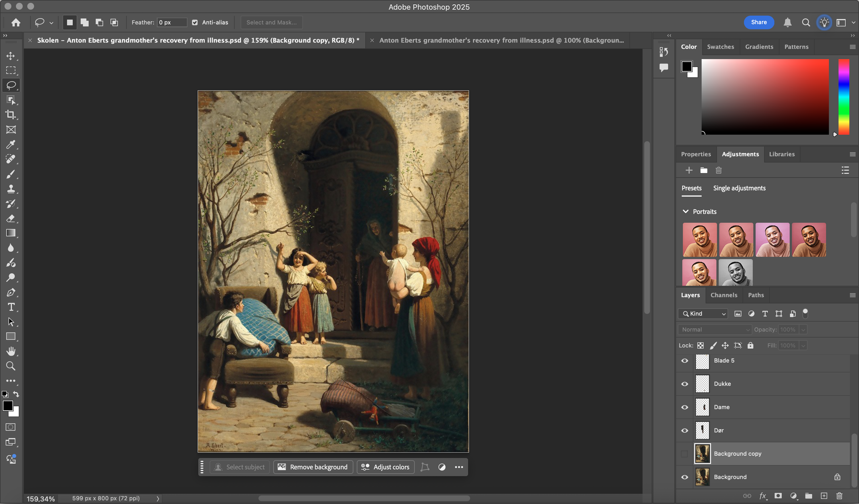
Task: Click the foreground color swatch in Color panel
Action: 686,66
